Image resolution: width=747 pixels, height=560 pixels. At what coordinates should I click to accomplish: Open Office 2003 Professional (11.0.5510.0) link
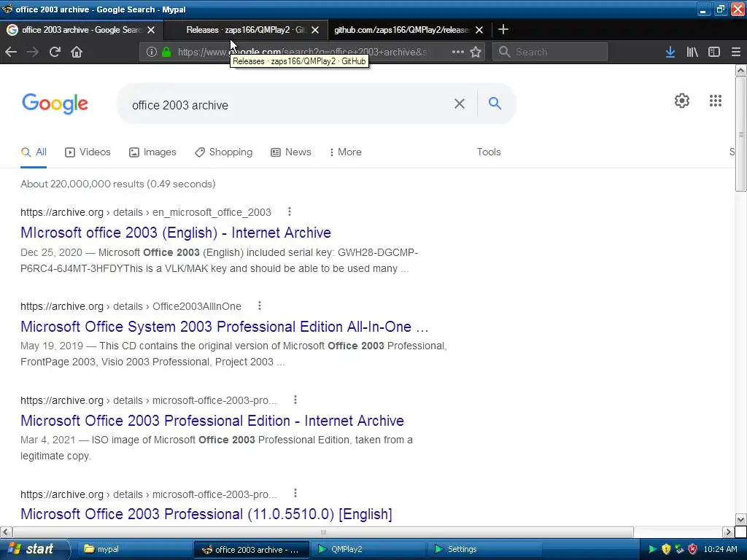206,514
